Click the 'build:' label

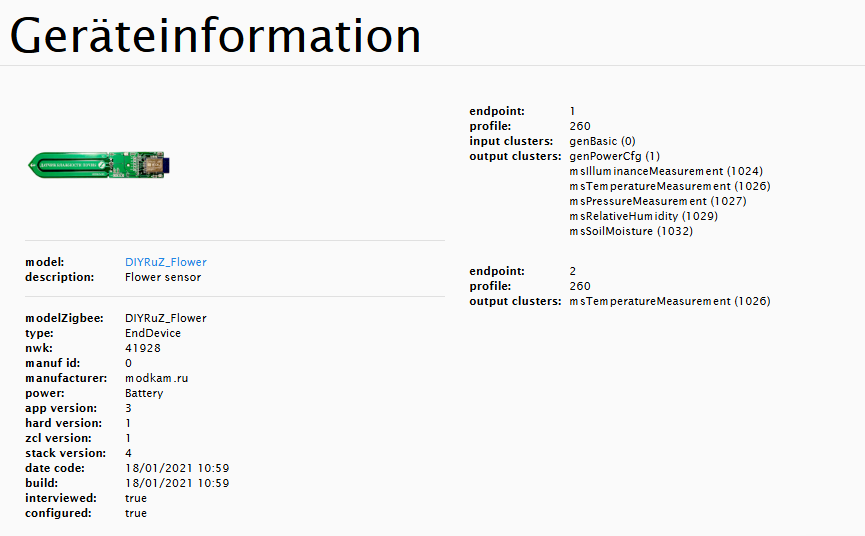pos(41,483)
